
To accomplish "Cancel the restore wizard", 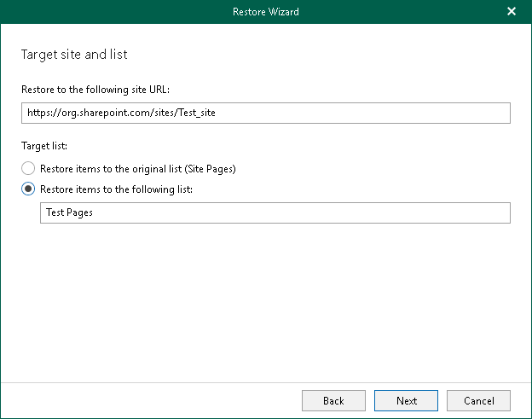I will (478, 400).
